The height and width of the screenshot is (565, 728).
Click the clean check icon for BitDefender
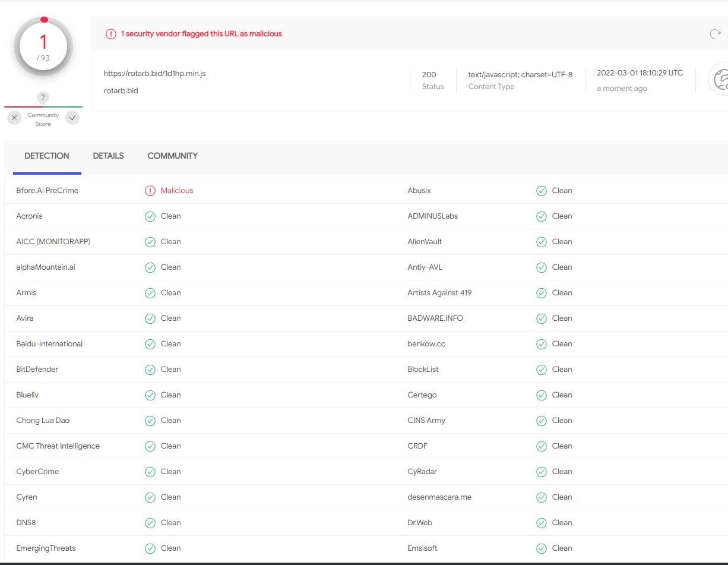[150, 370]
